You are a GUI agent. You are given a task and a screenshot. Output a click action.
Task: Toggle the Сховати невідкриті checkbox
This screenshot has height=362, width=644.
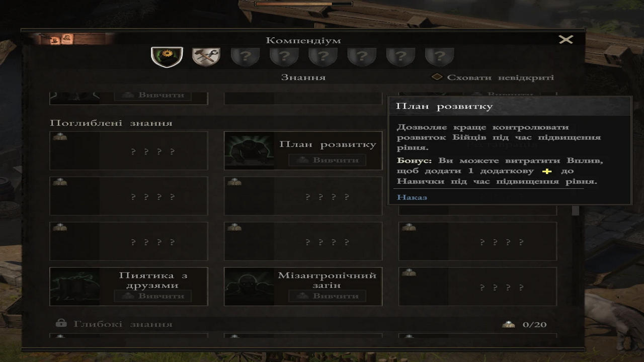pyautogui.click(x=437, y=77)
